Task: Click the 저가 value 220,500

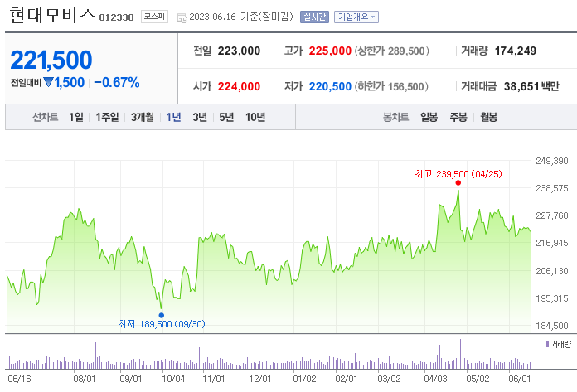Action: coord(330,86)
